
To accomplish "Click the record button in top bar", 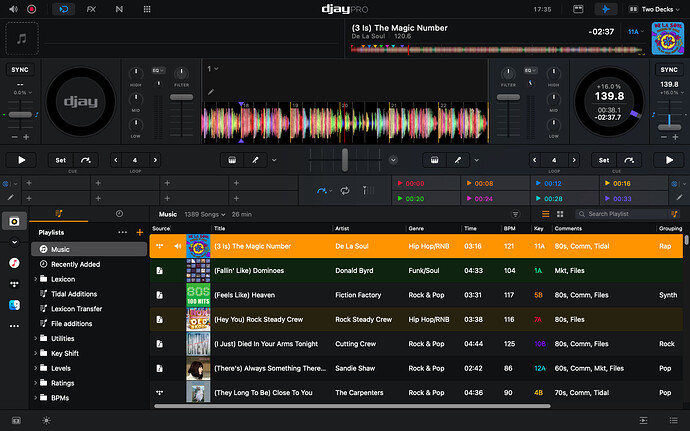I will tap(32, 9).
